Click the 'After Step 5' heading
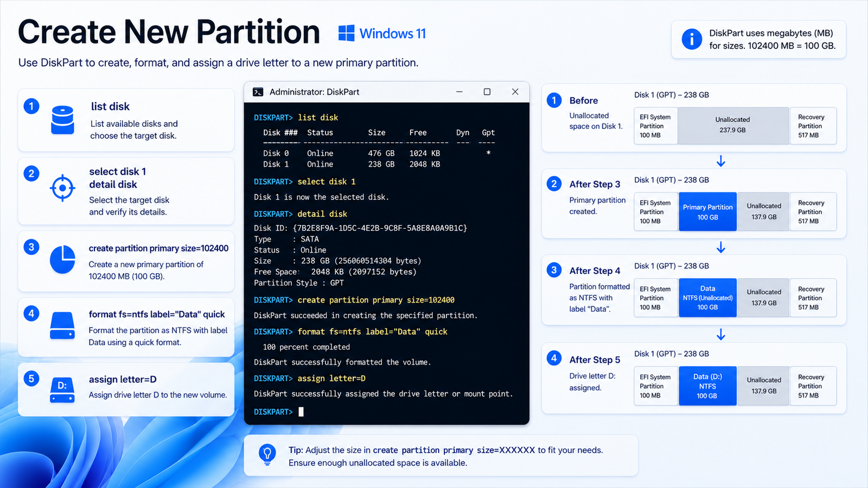868x488 pixels. click(595, 359)
